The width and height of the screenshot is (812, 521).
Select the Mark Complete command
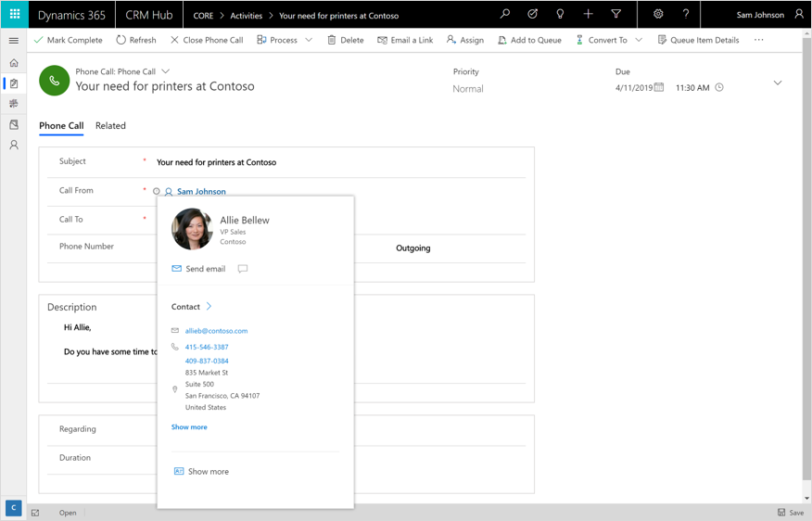68,41
